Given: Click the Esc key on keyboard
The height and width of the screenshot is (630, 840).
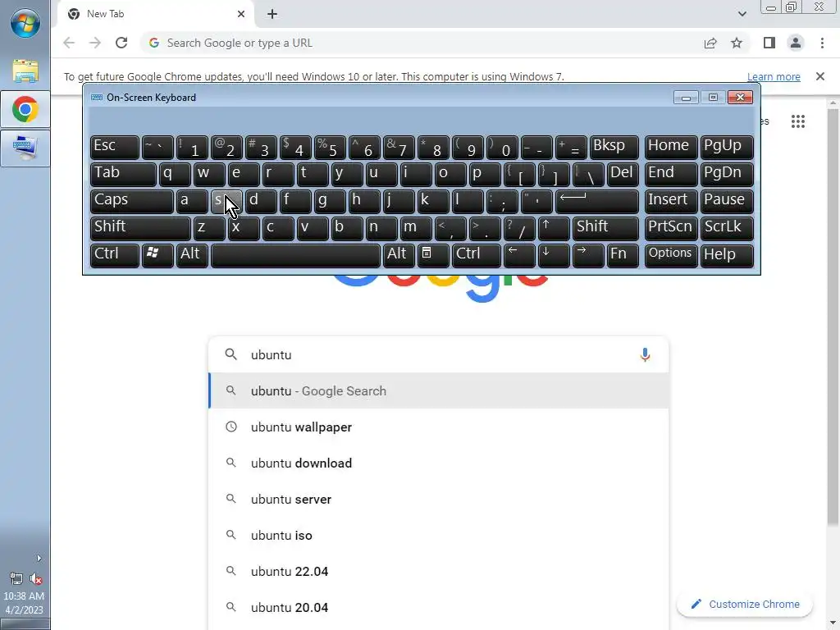Looking at the screenshot, I should (x=115, y=148).
